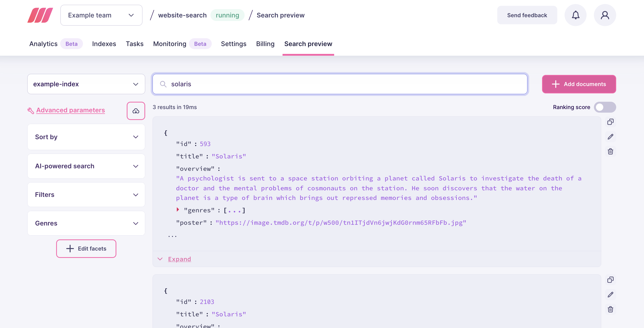Screen dimensions: 644x328
Task: Click the id value 2103
Action: coord(207,302)
